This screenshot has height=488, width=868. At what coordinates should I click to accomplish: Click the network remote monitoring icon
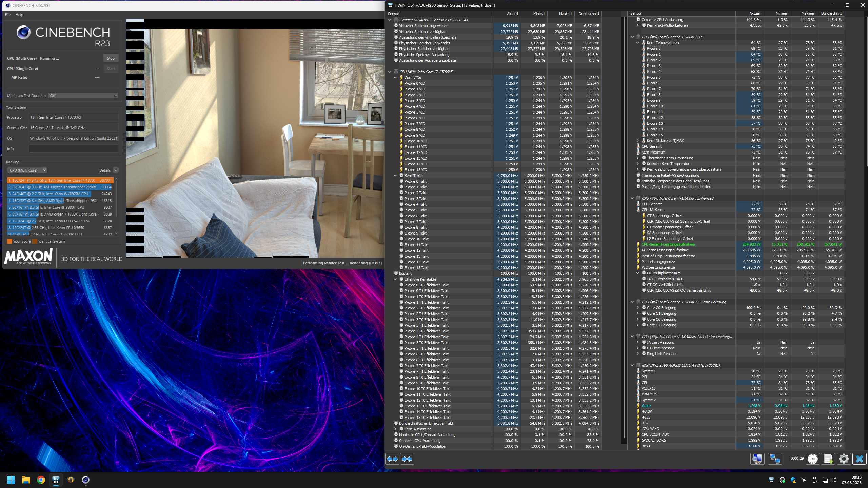point(775,459)
